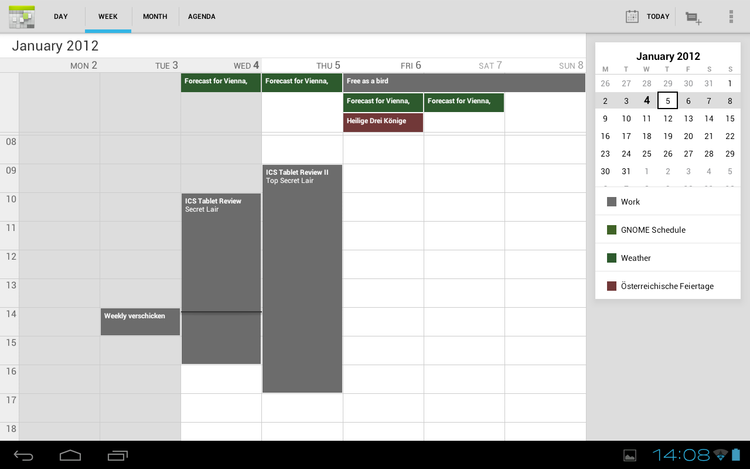Switch to the Day view tab

[x=61, y=17]
